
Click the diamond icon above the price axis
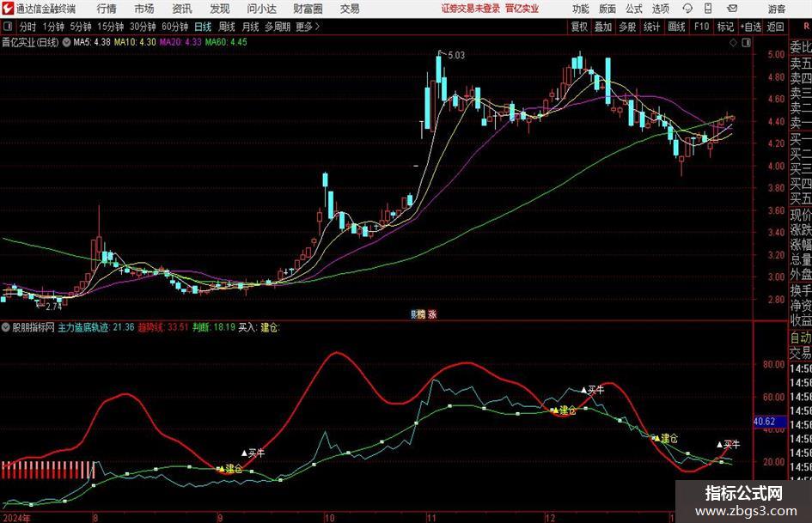[733, 42]
